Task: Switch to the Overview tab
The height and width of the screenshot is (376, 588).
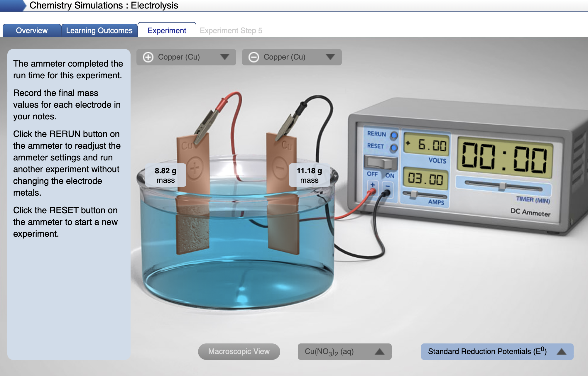Action: coord(31,30)
